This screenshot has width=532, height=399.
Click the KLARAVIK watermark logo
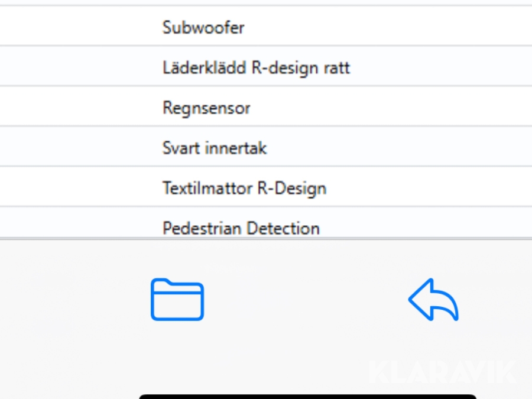coord(443,372)
